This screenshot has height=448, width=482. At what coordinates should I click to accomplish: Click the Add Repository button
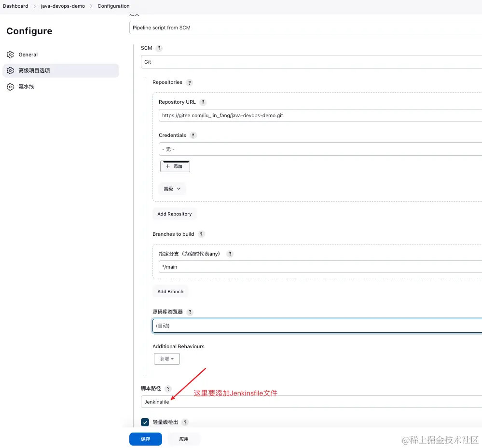[175, 214]
